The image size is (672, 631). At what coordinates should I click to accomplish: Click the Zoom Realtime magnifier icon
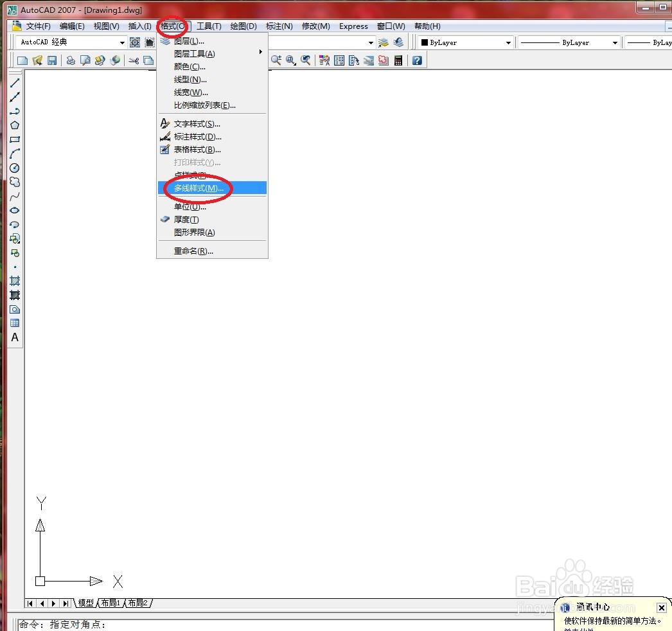pos(276,60)
